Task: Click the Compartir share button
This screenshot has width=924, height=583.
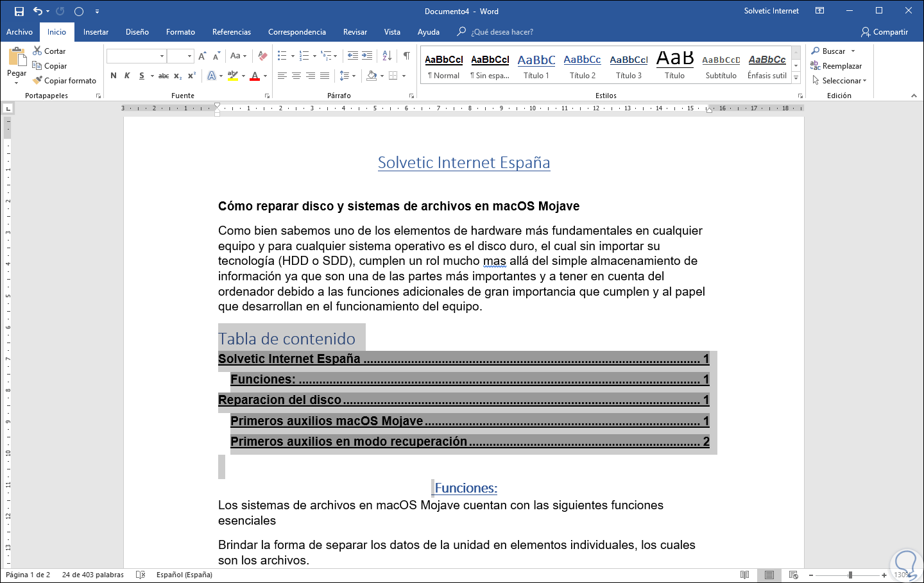Action: click(885, 32)
